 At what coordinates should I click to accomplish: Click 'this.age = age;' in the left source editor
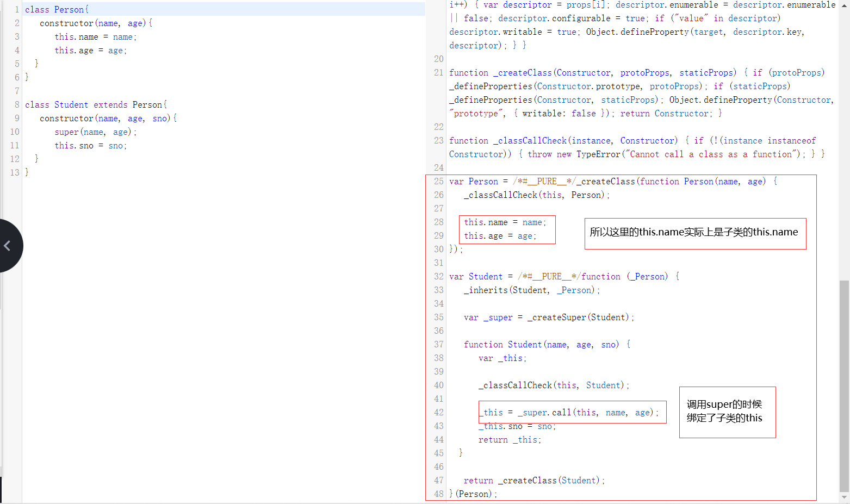[x=91, y=50]
